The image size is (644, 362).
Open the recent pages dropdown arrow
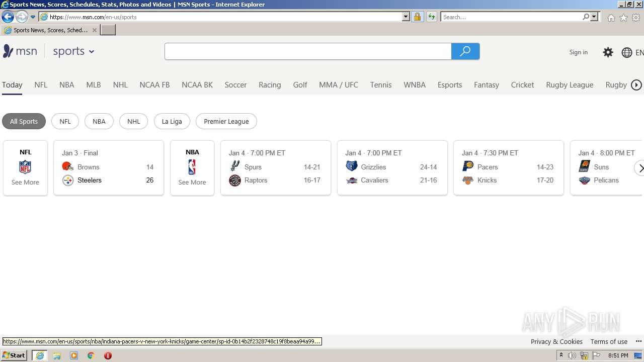(33, 17)
